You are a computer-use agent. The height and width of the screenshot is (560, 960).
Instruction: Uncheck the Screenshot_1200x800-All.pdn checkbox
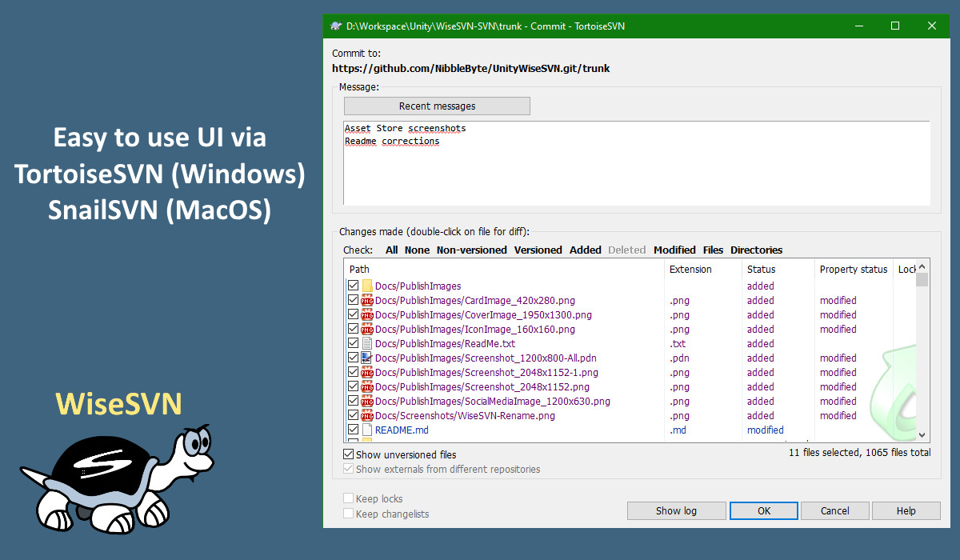[353, 358]
